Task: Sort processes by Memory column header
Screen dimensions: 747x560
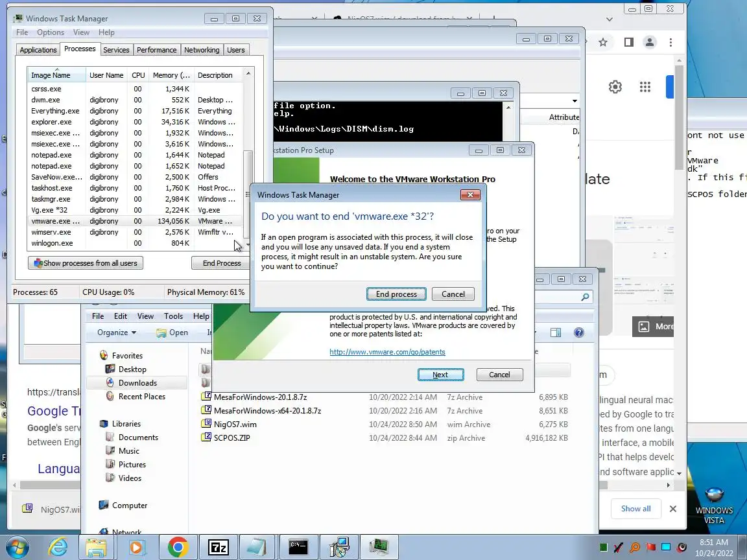Action: click(x=171, y=75)
